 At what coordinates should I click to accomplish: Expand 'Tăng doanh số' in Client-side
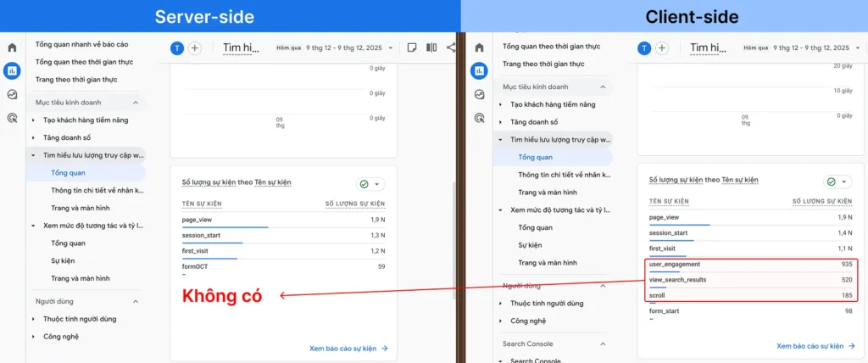pos(501,122)
